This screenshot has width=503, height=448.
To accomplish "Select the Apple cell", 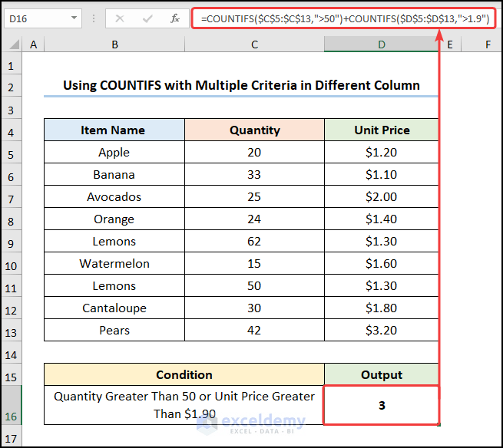I will (x=114, y=152).
